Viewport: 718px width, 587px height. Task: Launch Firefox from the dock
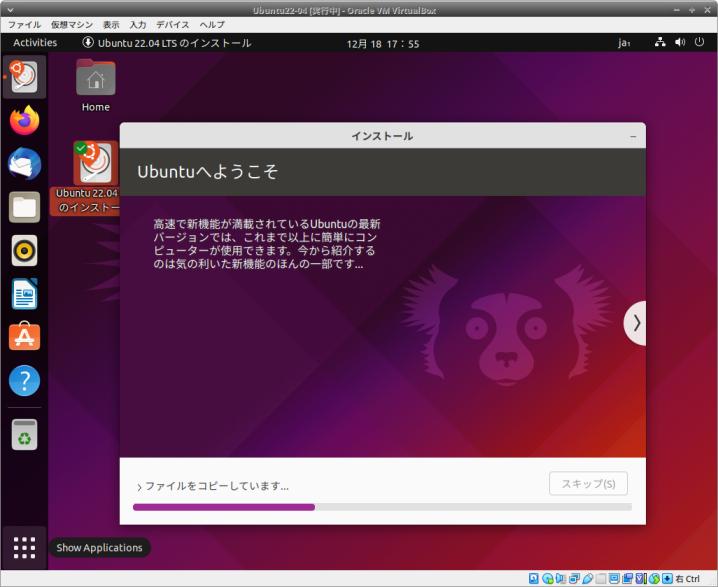(x=24, y=120)
